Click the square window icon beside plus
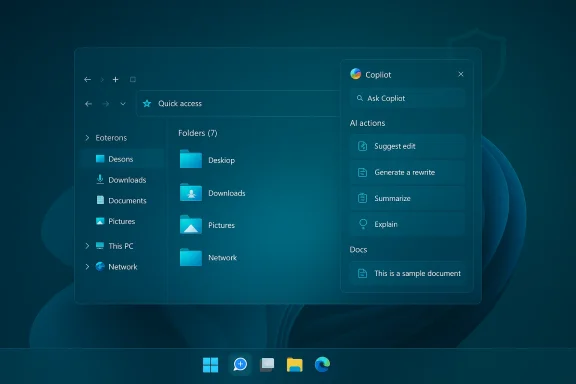Viewport: 576px width, 384px height. [x=133, y=79]
